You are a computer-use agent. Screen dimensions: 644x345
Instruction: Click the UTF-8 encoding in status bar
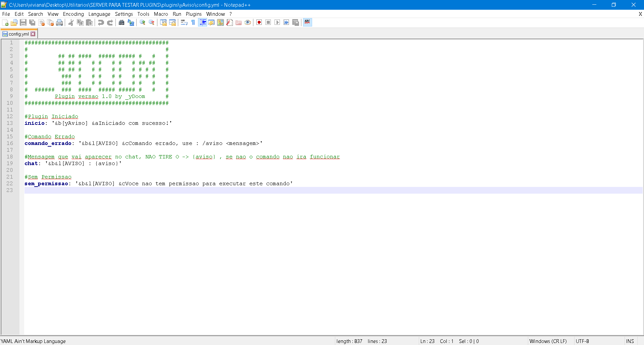point(582,341)
